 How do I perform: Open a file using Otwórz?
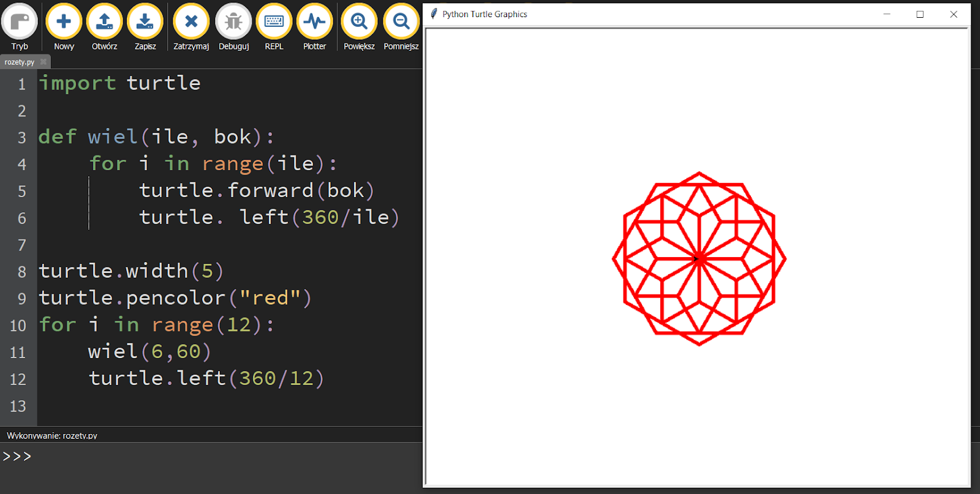(105, 27)
